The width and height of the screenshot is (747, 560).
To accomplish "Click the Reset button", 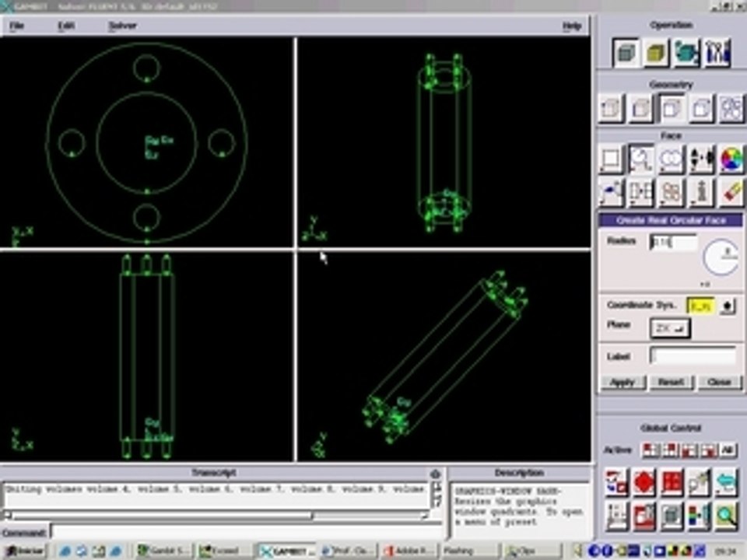I will click(x=671, y=382).
